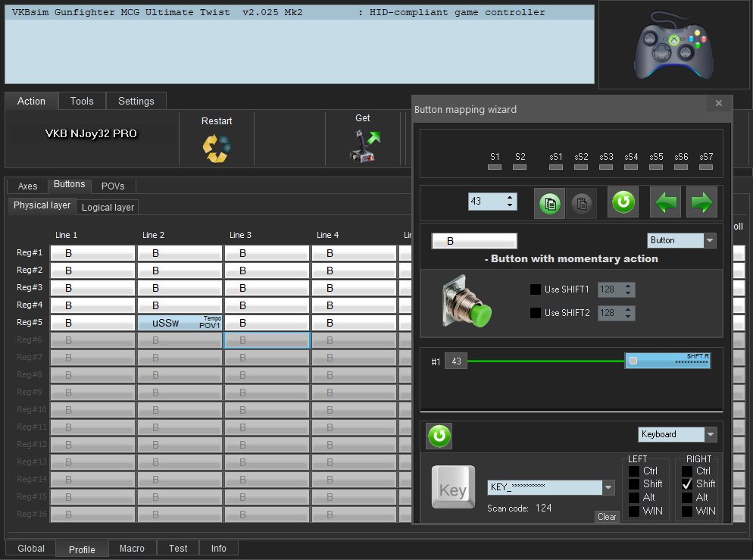Open the Macro tab at bottom
This screenshot has height=560, width=753.
(132, 548)
